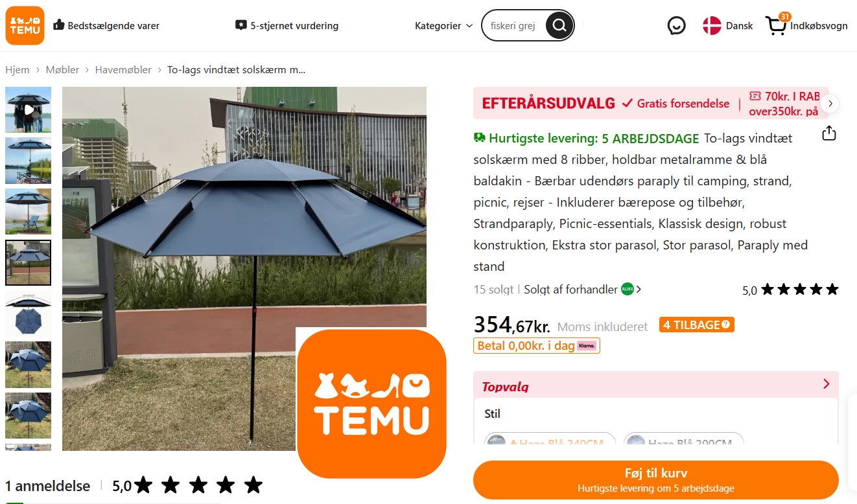Expand the Topvalg section chevron
Image resolution: width=857 pixels, height=504 pixels.
[x=827, y=384]
